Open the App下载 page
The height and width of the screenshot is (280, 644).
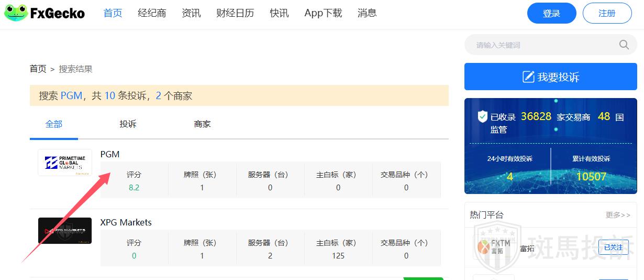tap(323, 13)
